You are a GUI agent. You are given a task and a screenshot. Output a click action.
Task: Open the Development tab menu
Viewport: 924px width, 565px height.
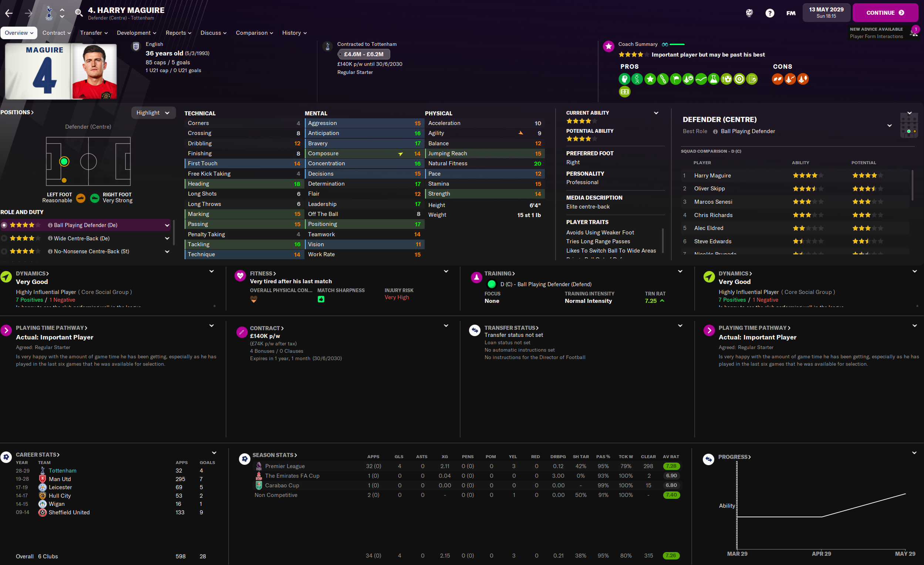[x=136, y=33]
